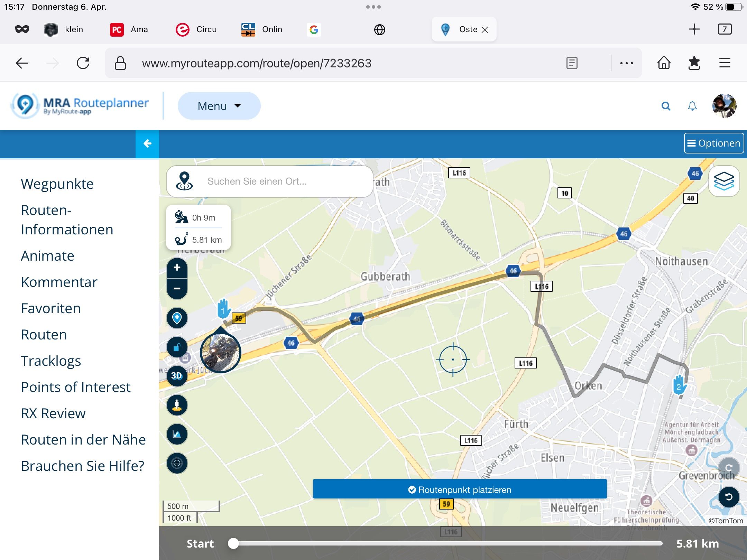Click the grey redo button on map

pos(729,468)
